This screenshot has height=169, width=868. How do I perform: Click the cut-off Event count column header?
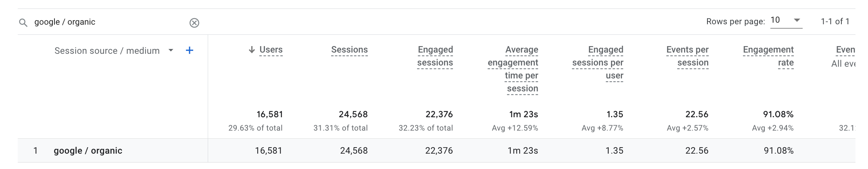point(845,50)
